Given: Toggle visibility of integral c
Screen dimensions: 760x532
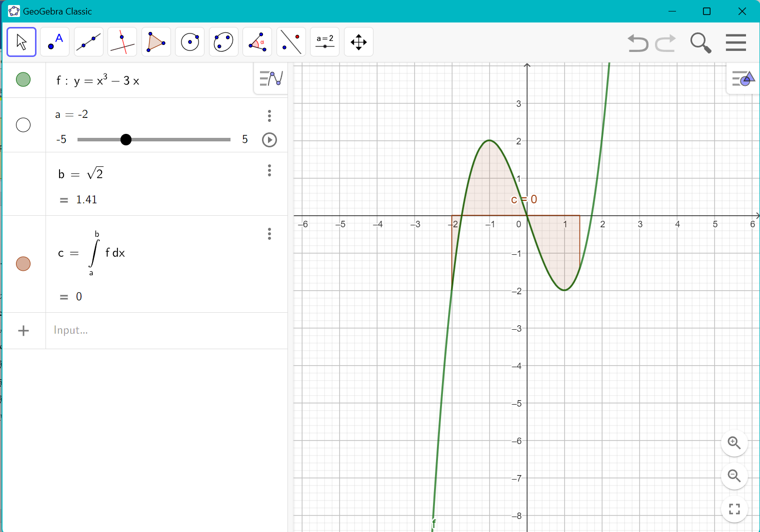Looking at the screenshot, I should 23,264.
